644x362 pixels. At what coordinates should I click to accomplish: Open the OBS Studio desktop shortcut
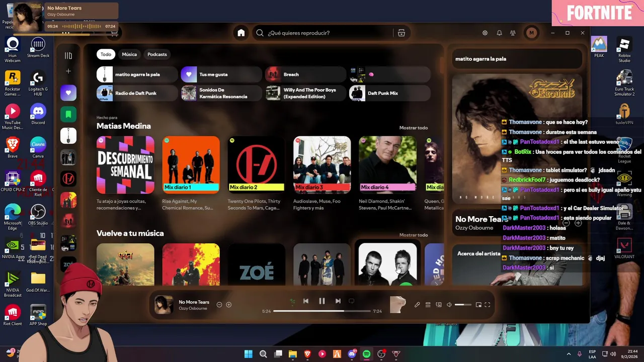tap(38, 215)
